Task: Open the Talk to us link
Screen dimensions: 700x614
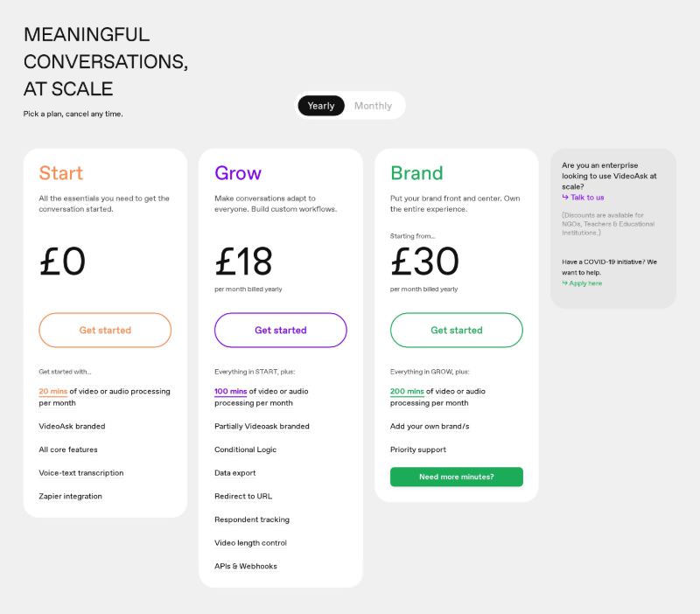Action: (587, 198)
